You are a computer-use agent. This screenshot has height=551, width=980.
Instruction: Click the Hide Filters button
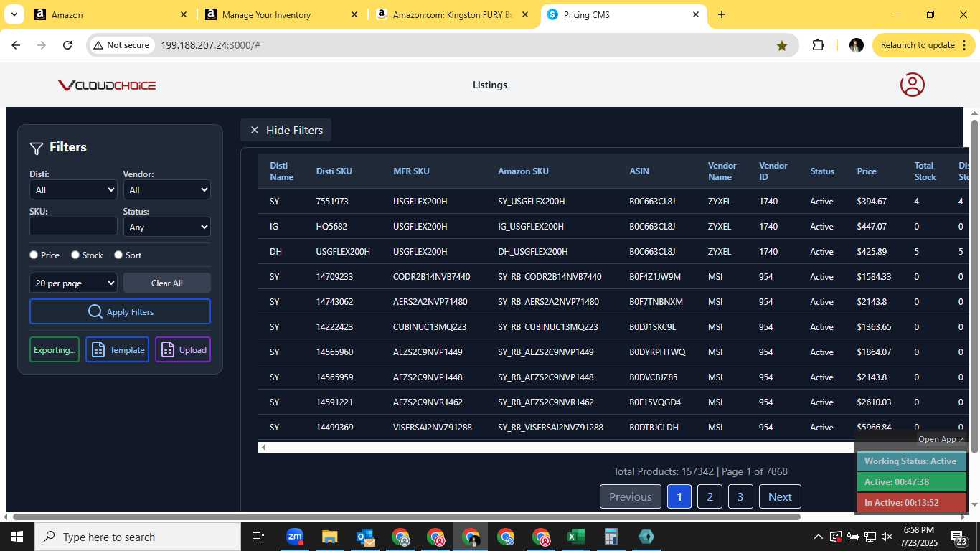tap(286, 130)
